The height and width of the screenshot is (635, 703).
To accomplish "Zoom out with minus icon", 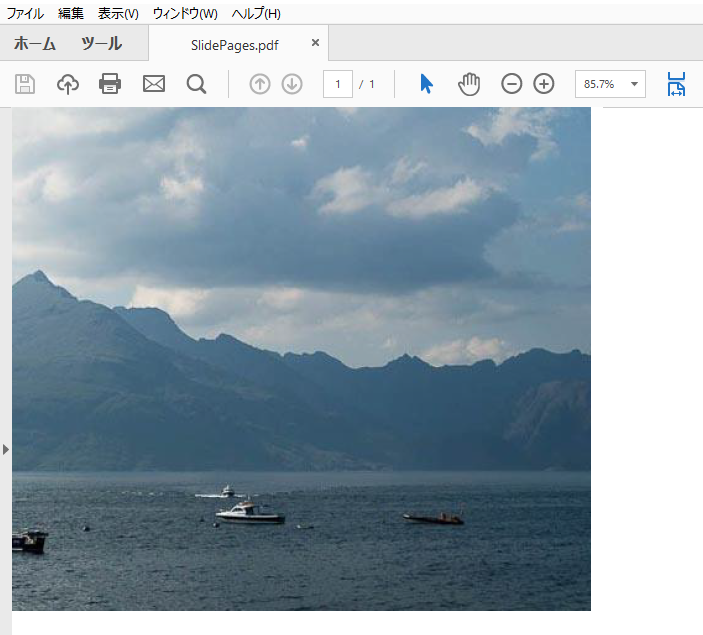I will coord(512,84).
